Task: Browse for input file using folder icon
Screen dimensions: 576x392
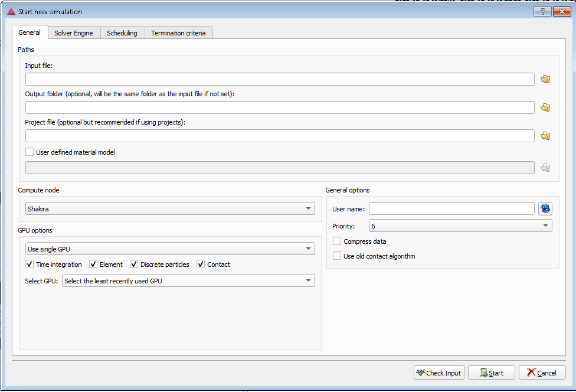Action: point(545,79)
